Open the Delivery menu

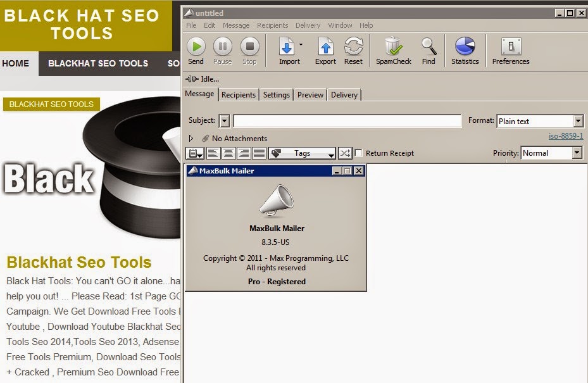coord(308,25)
